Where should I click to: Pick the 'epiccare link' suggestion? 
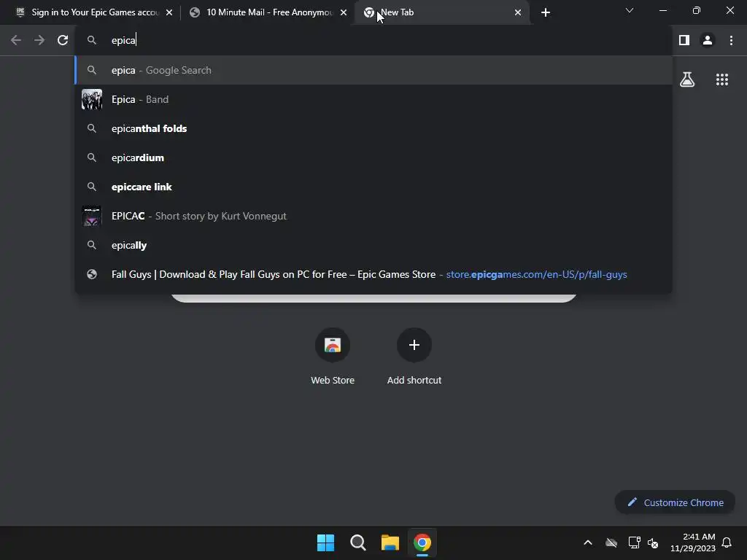(x=373, y=187)
